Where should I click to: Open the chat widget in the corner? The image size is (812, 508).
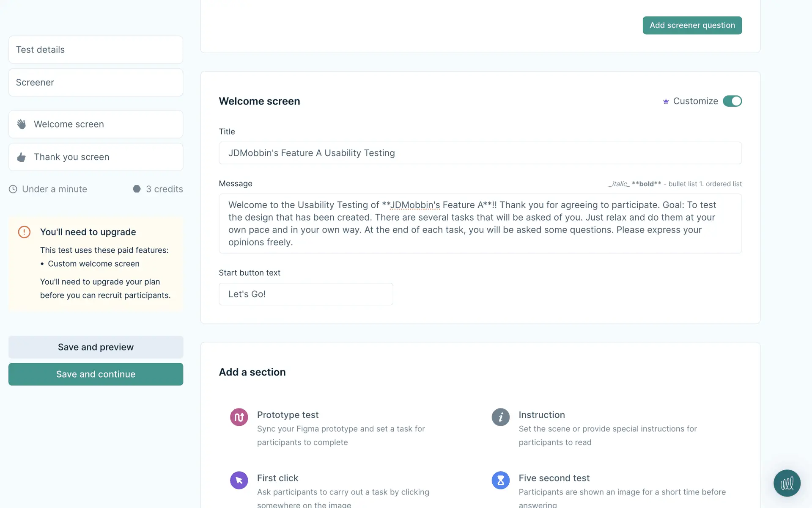[x=787, y=483]
